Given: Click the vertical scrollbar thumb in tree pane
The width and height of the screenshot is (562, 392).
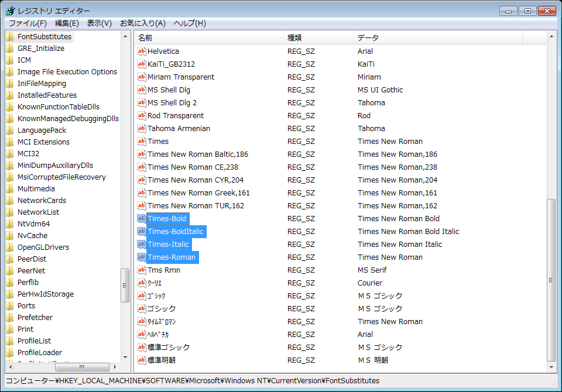Looking at the screenshot, I should [x=125, y=286].
